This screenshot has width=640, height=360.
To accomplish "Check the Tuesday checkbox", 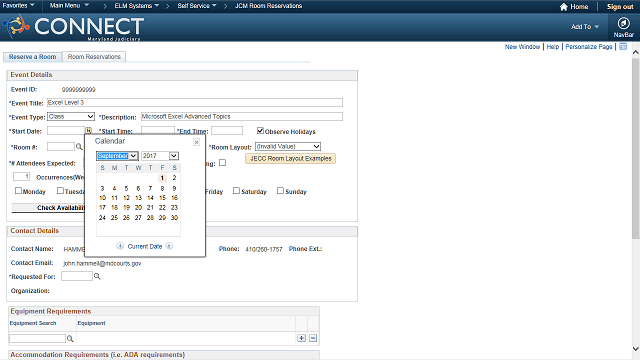I will point(60,191).
